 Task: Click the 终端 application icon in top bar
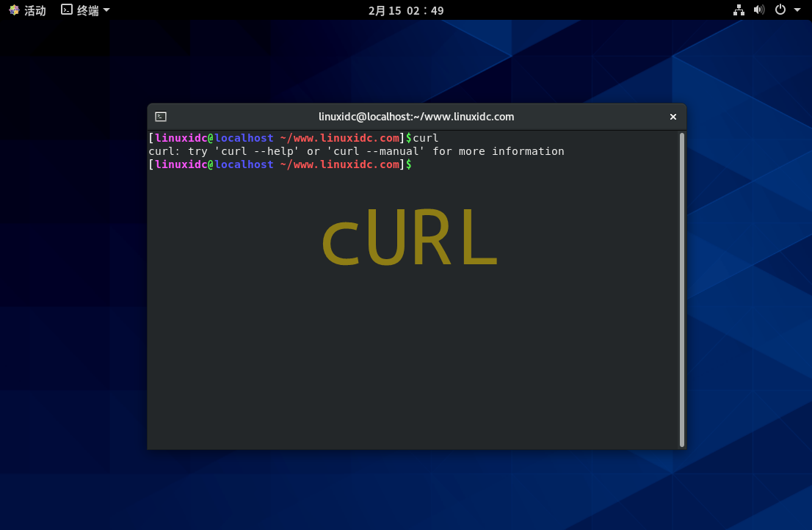(x=65, y=10)
